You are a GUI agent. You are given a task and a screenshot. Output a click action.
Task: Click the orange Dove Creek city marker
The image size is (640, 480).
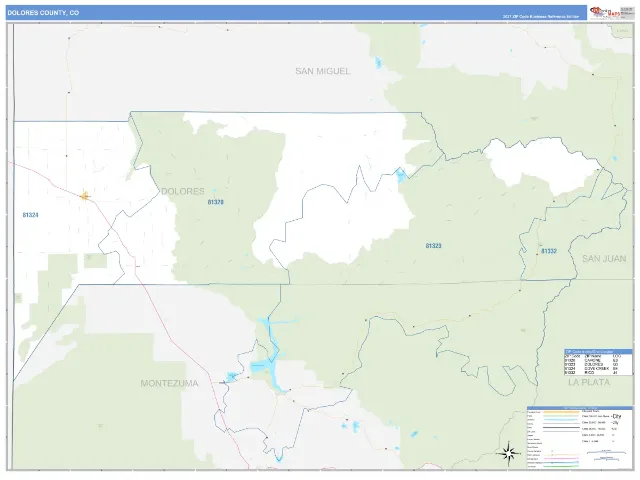(x=84, y=196)
